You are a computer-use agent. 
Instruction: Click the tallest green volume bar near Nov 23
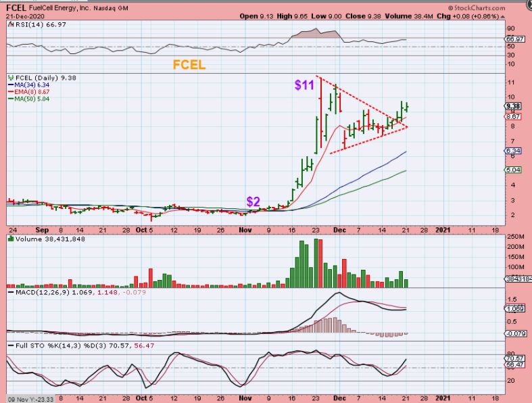pos(316,263)
